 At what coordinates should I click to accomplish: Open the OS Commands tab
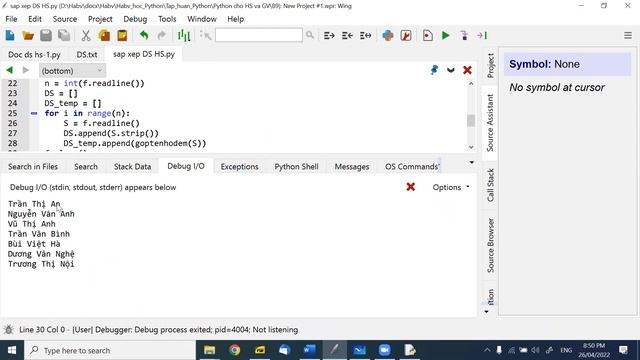(411, 167)
